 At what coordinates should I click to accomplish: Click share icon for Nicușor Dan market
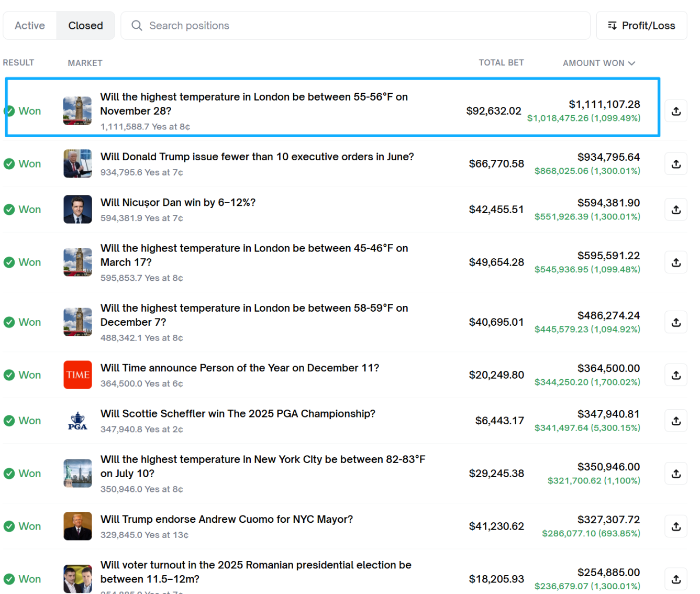(x=676, y=210)
